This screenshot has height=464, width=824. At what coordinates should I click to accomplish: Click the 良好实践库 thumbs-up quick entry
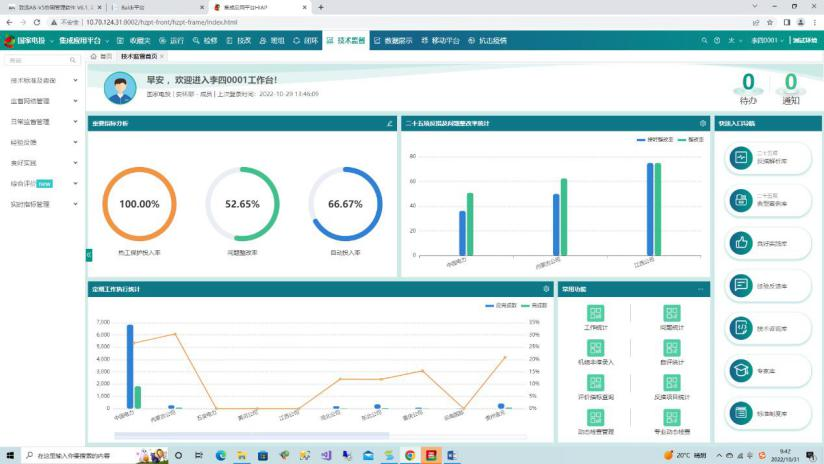tap(741, 242)
